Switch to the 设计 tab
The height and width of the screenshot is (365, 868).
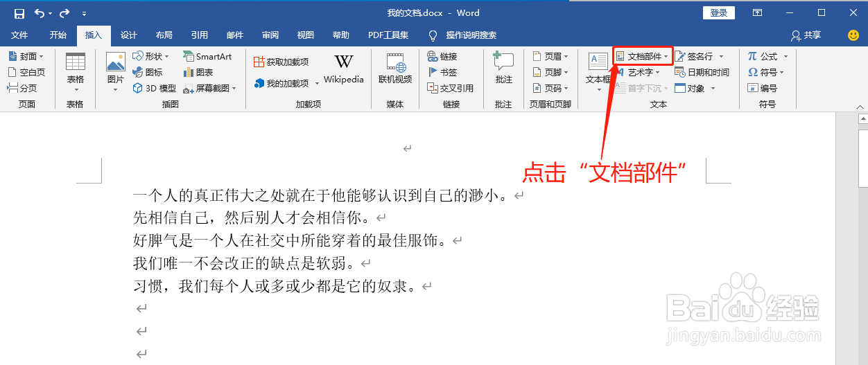click(x=128, y=35)
